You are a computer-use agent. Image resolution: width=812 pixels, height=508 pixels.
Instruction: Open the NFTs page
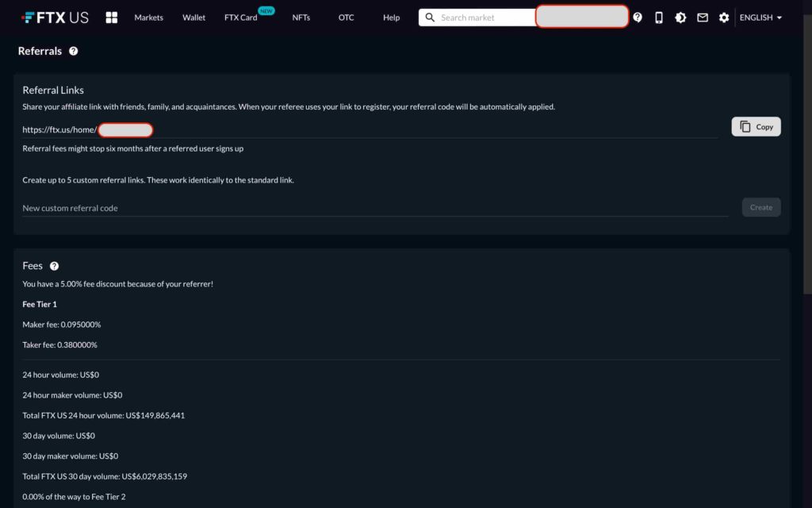301,17
